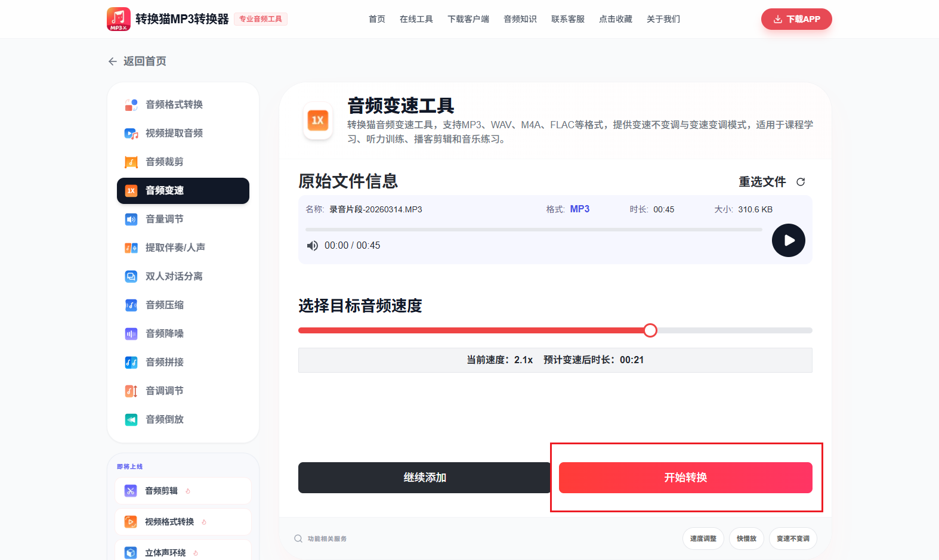Click the audio playback progress bar

click(x=533, y=230)
